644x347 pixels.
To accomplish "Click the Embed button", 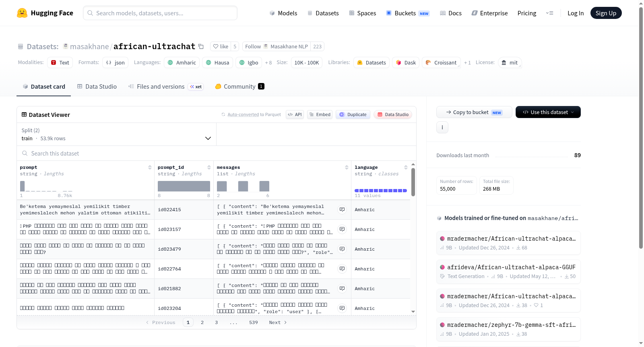I will click(x=320, y=114).
